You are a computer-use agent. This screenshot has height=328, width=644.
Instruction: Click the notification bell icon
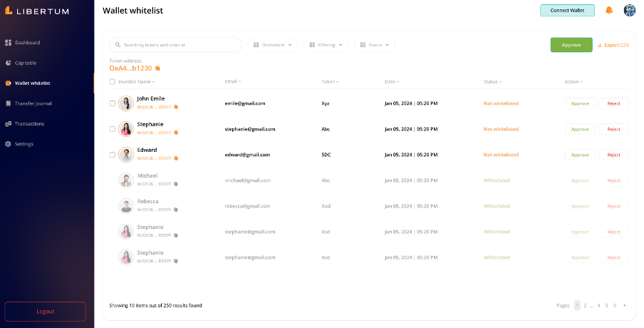609,10
